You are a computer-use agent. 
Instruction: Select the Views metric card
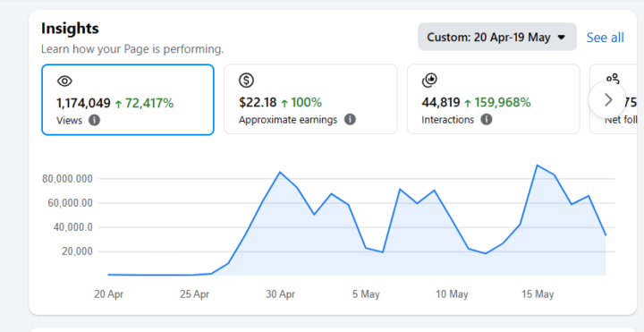128,99
